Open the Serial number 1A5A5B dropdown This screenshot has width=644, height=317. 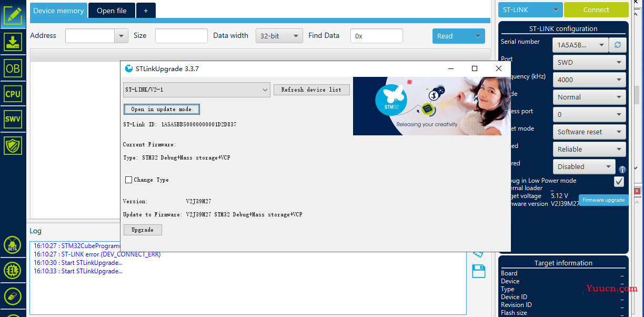tap(581, 45)
